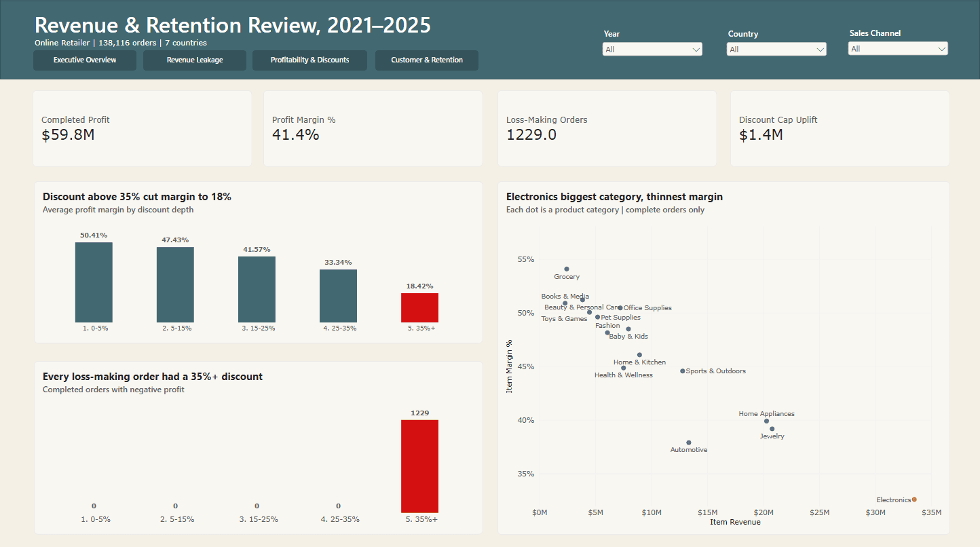Screen dimensions: 980x547
Task: Click the 'Item Revenue' axis title
Action: pyautogui.click(x=735, y=523)
